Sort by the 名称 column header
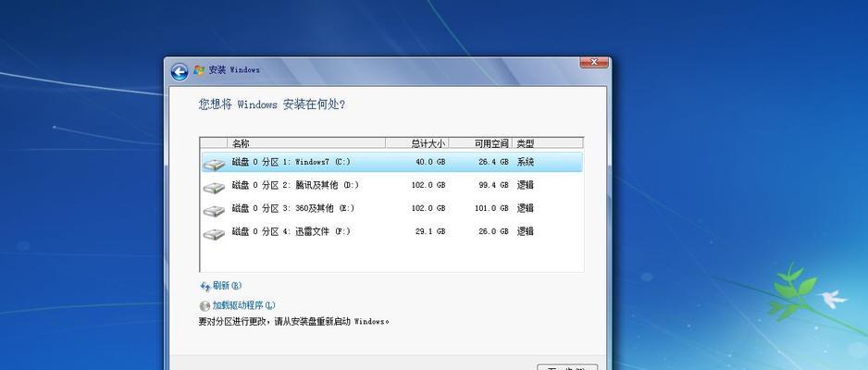The width and height of the screenshot is (868, 370). [x=306, y=143]
